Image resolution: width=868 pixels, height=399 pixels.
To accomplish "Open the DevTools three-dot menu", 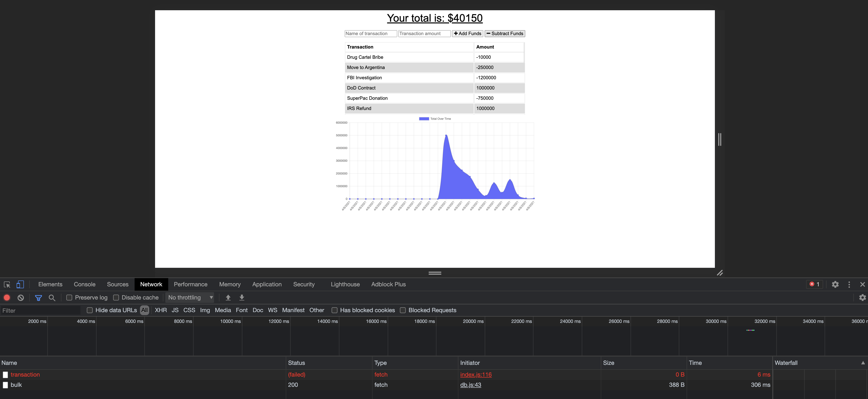I will (849, 284).
